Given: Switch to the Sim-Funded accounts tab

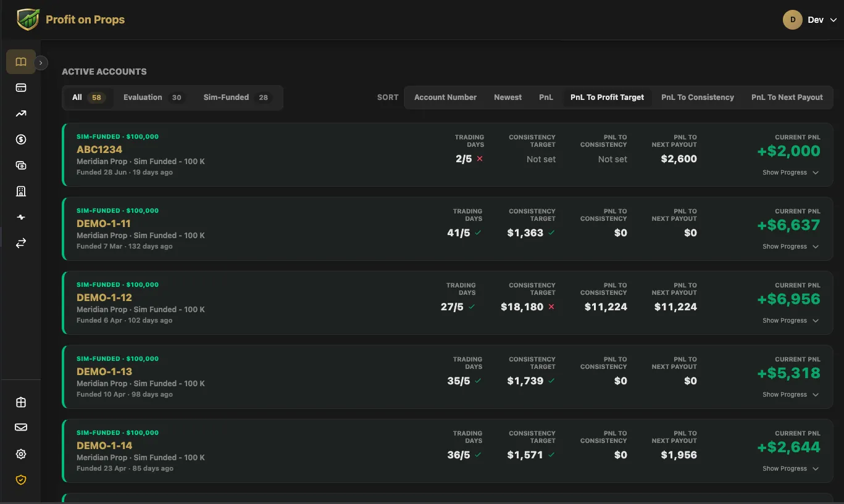Looking at the screenshot, I should coord(238,97).
